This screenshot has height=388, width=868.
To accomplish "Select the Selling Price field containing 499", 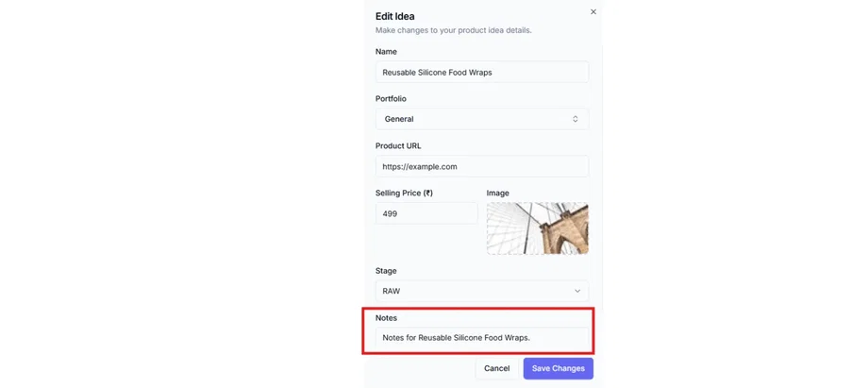I will [x=426, y=213].
